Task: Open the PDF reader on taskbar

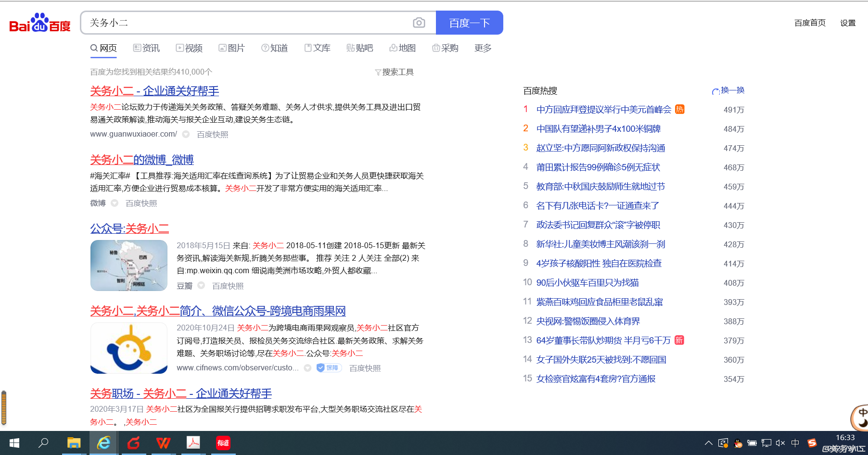Action: 193,443
